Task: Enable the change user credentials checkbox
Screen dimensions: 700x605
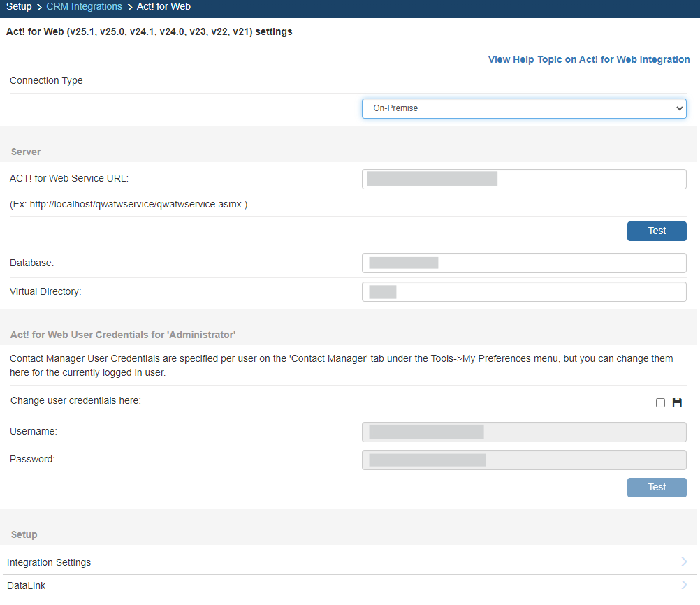Action: [660, 403]
